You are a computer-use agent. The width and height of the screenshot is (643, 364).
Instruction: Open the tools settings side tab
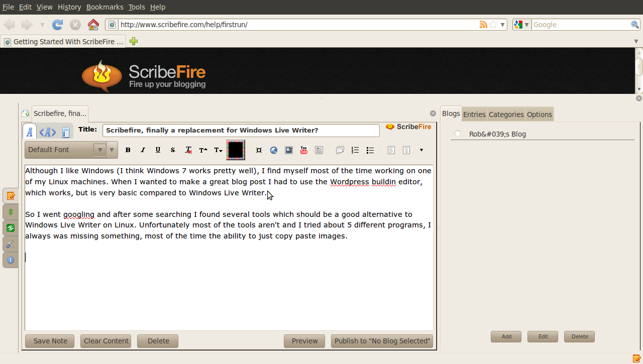(x=11, y=244)
